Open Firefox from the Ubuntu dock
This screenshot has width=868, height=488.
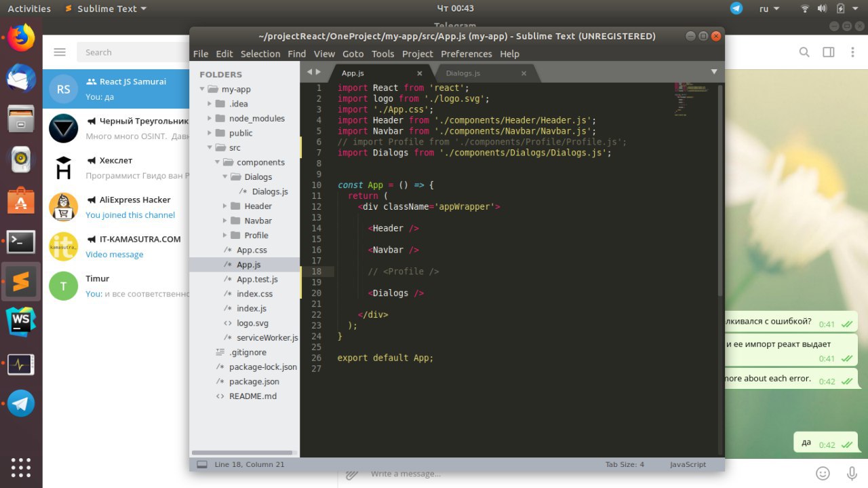[21, 38]
